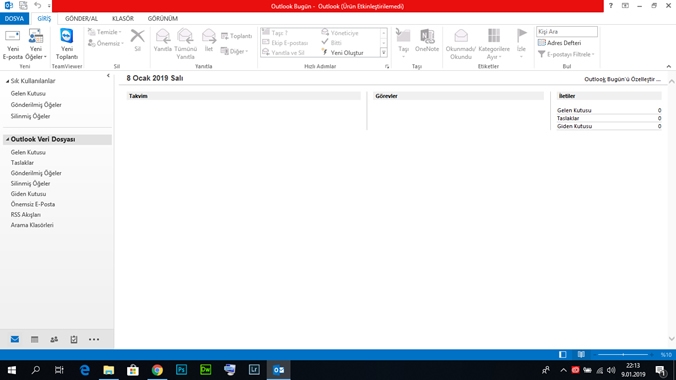
Task: Switch to Calendar view icon
Action: tap(34, 339)
